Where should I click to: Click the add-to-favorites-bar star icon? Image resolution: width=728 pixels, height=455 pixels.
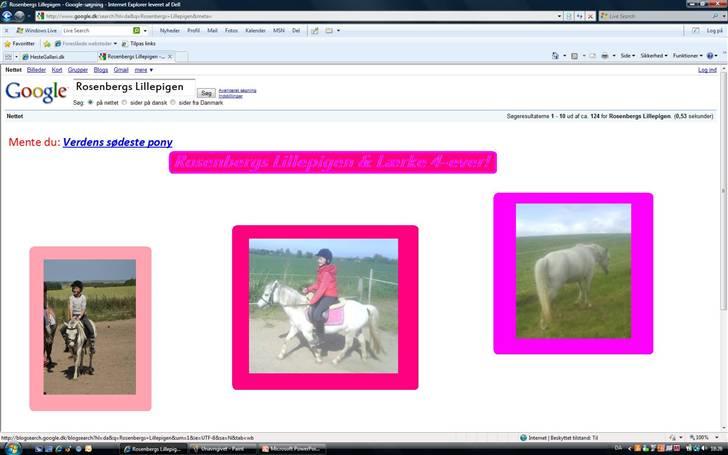(47, 44)
